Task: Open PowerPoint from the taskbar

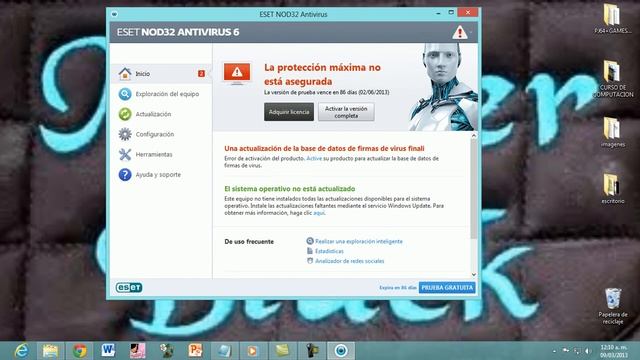Action: coord(195,351)
